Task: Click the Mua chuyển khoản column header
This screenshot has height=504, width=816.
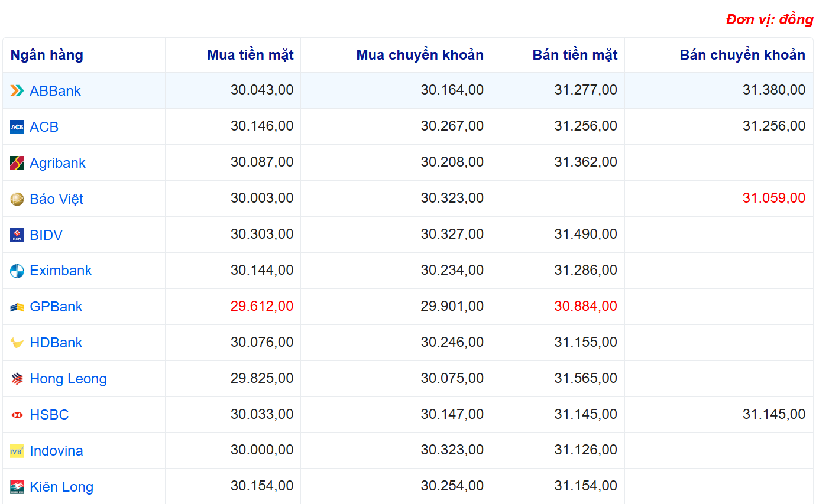Action: pos(420,55)
